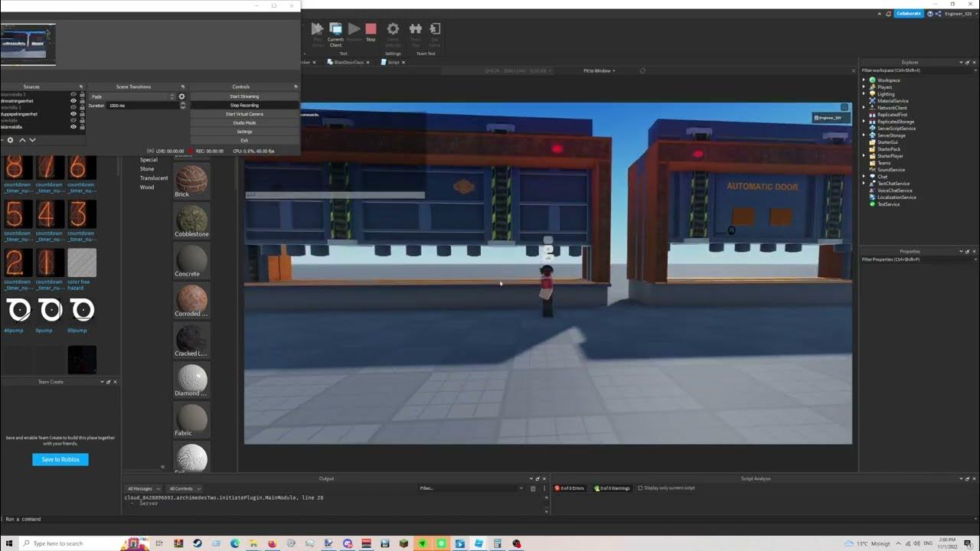Select the Wood material category
The image size is (980, 551).
click(147, 187)
